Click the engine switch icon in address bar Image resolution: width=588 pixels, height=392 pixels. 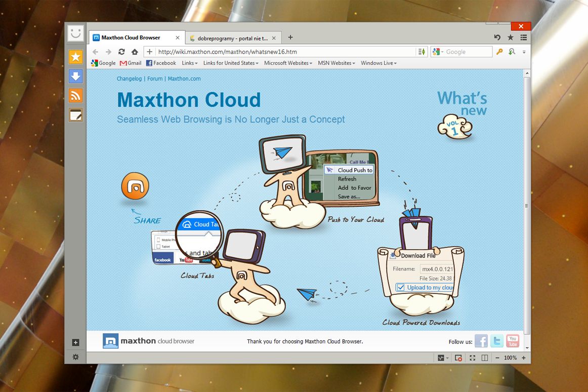[422, 52]
